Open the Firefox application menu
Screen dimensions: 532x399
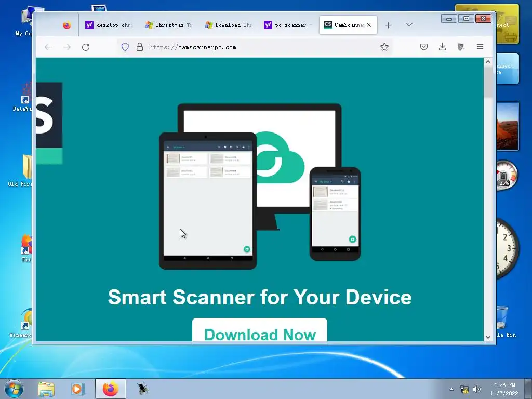tap(480, 47)
